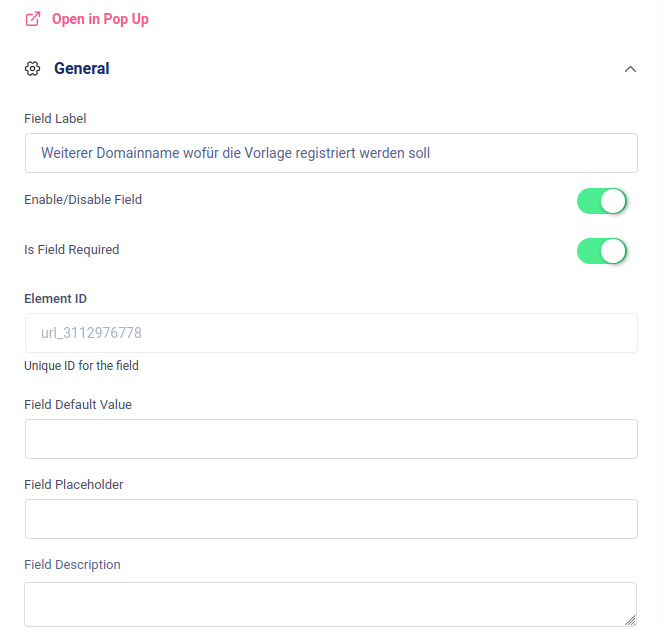The image size is (667, 630).
Task: Click the "Field Placeholder" label text
Action: tap(73, 485)
